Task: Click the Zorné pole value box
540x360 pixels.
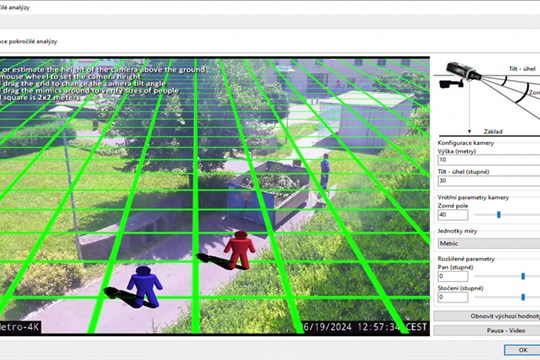Action: coord(453,215)
